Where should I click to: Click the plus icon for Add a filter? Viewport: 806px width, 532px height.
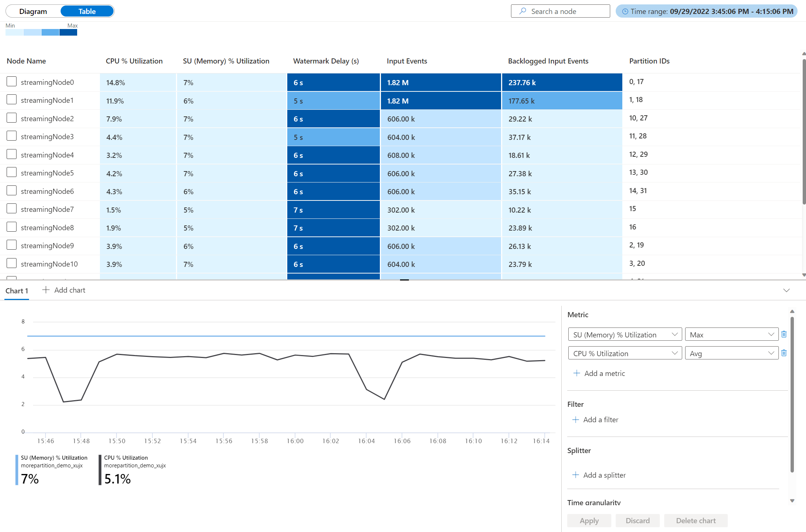[576, 419]
